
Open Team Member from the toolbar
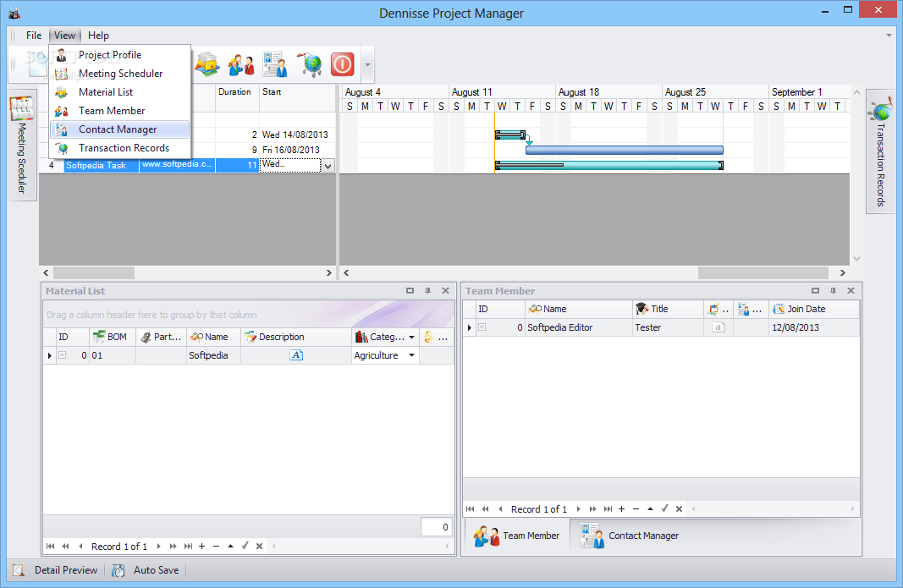pos(241,64)
